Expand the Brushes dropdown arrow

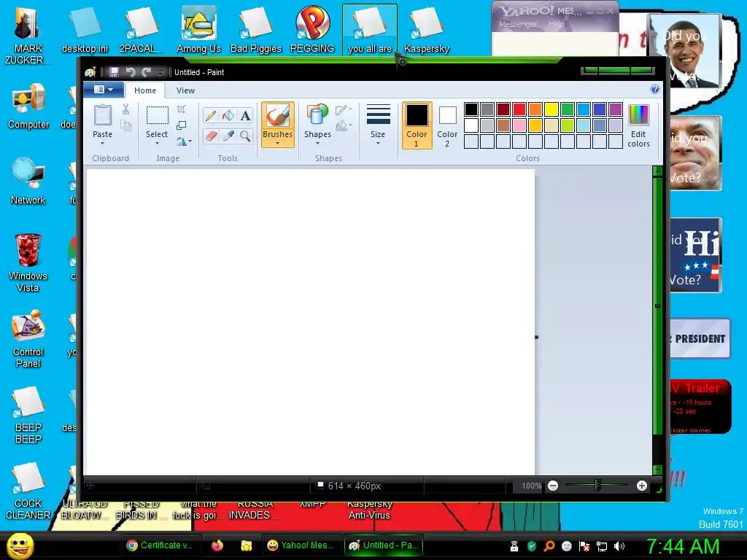point(277,144)
